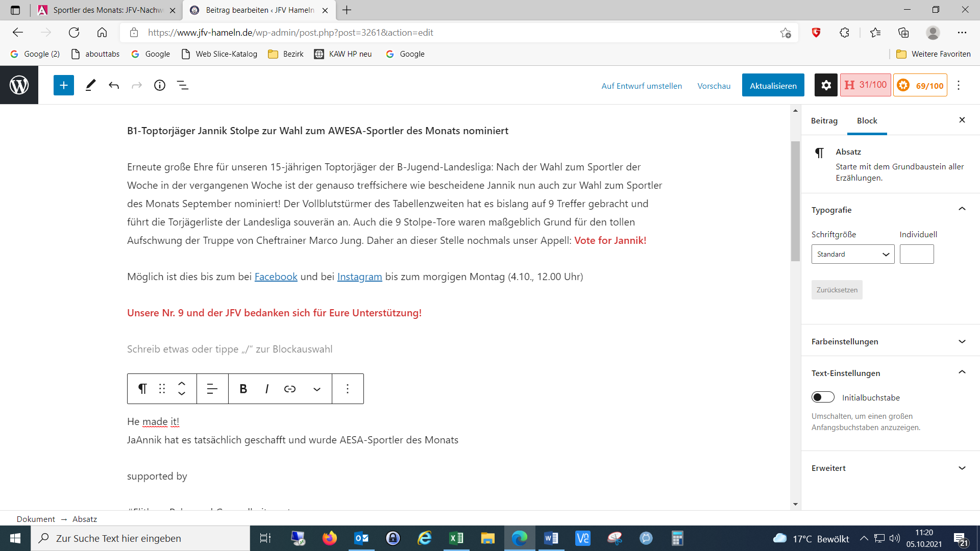Click the Aktualisieren button
The width and height of the screenshot is (980, 551).
(x=773, y=85)
